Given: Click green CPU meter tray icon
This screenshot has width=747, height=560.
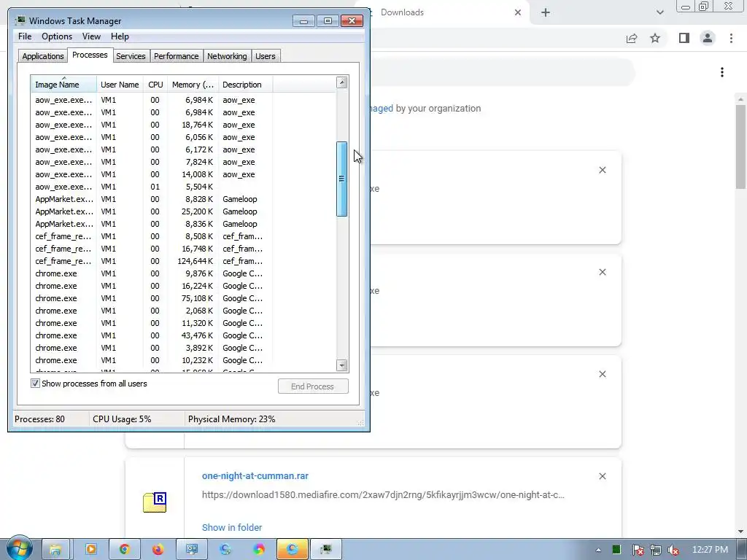Looking at the screenshot, I should pyautogui.click(x=616, y=550).
